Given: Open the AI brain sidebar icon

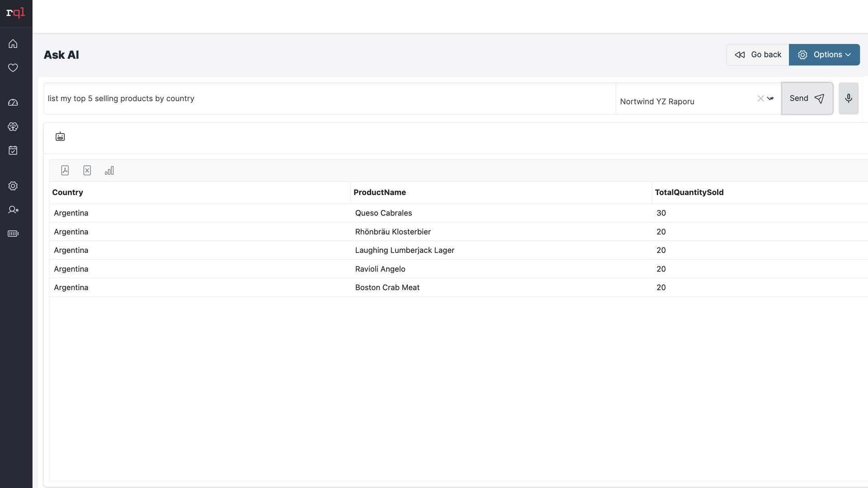Looking at the screenshot, I should (x=13, y=127).
